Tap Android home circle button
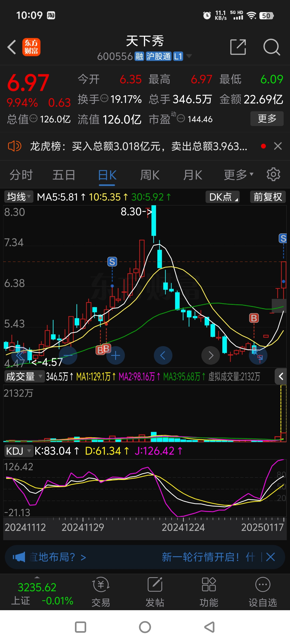The width and height of the screenshot is (290, 644). point(145,627)
